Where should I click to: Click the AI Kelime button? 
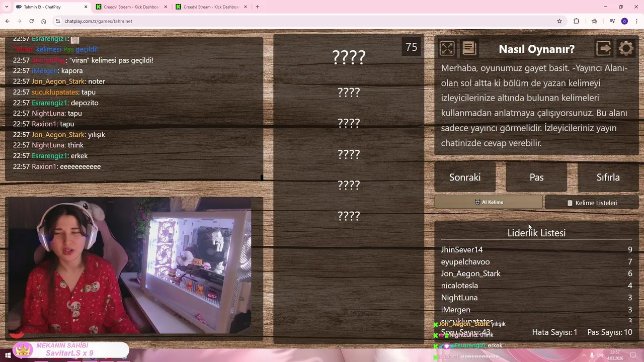click(489, 202)
